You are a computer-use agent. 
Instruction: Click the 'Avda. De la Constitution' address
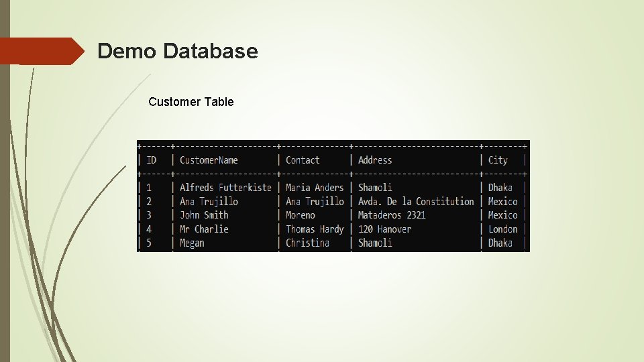(416, 202)
